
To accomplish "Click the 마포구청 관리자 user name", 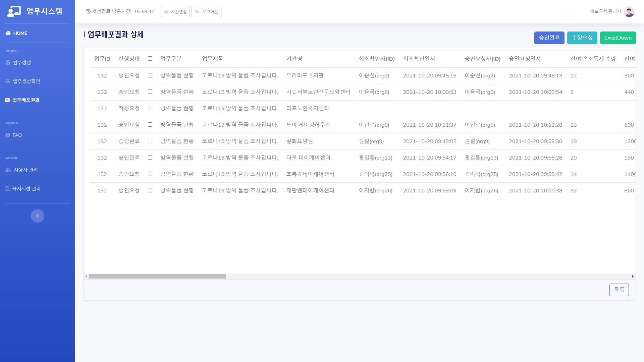I will click(x=605, y=11).
